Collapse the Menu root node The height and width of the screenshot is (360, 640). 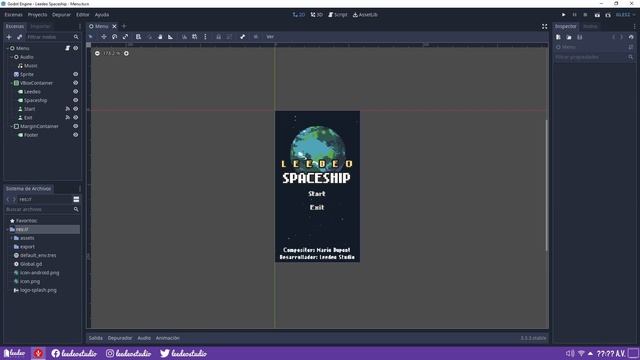[x=7, y=48]
